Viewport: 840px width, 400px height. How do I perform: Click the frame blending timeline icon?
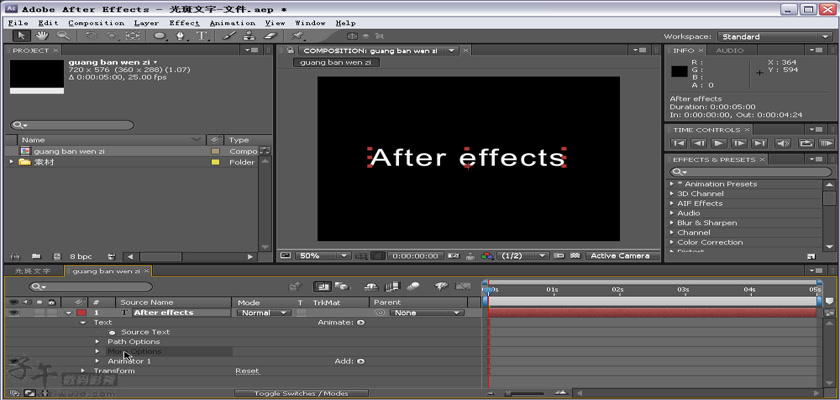pyautogui.click(x=394, y=286)
